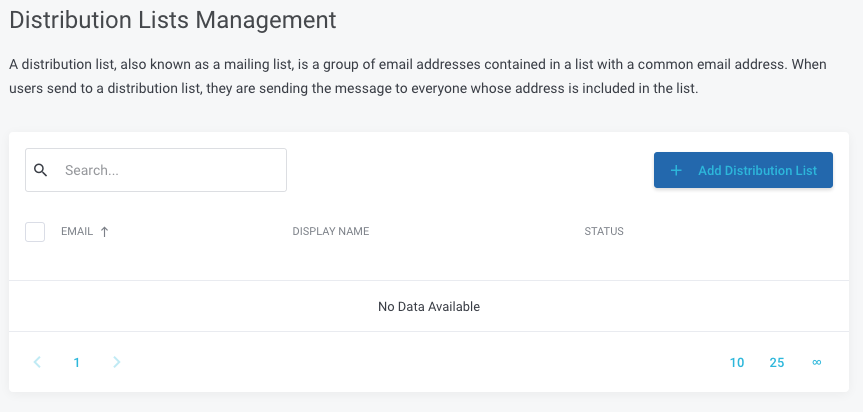The width and height of the screenshot is (863, 412).
Task: Click the EMAIL sort arrow icon
Action: click(105, 232)
